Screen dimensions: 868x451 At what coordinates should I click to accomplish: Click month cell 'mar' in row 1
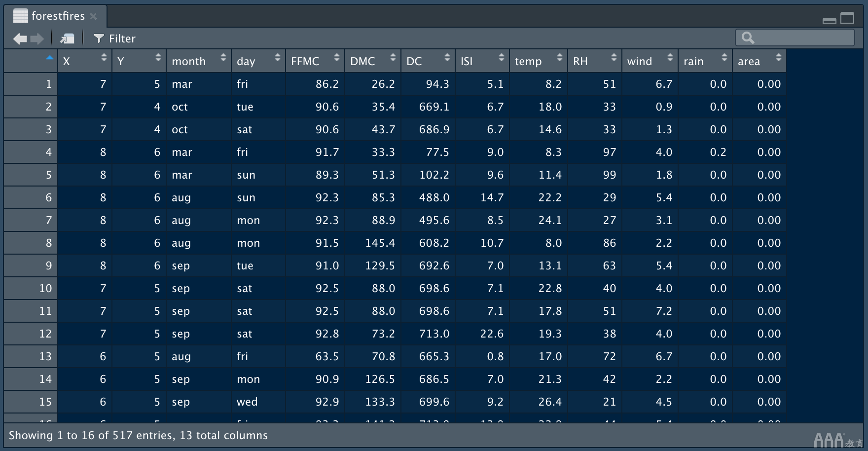pyautogui.click(x=182, y=84)
